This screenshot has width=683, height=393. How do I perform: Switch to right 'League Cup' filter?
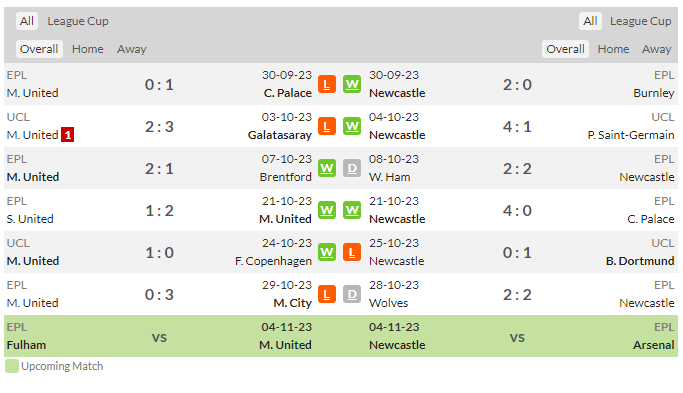coord(640,21)
